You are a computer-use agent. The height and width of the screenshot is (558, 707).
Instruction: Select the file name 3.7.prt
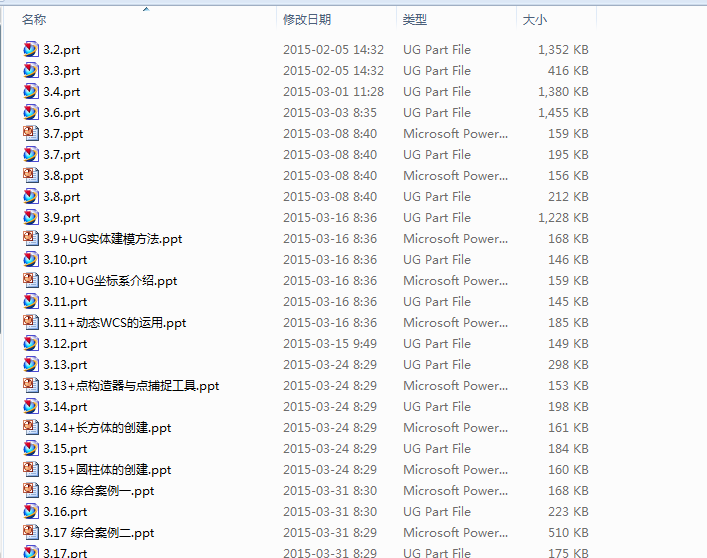62,155
